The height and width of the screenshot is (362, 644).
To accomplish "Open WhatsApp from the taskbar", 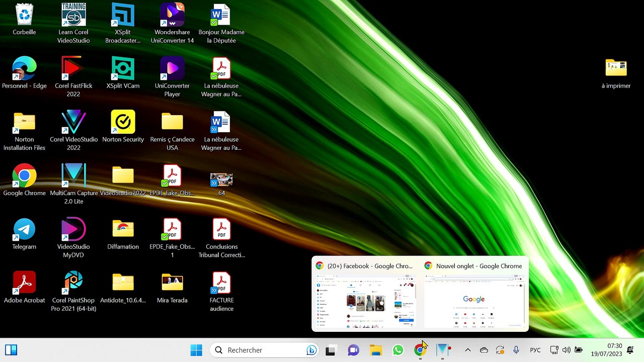I will (x=398, y=350).
